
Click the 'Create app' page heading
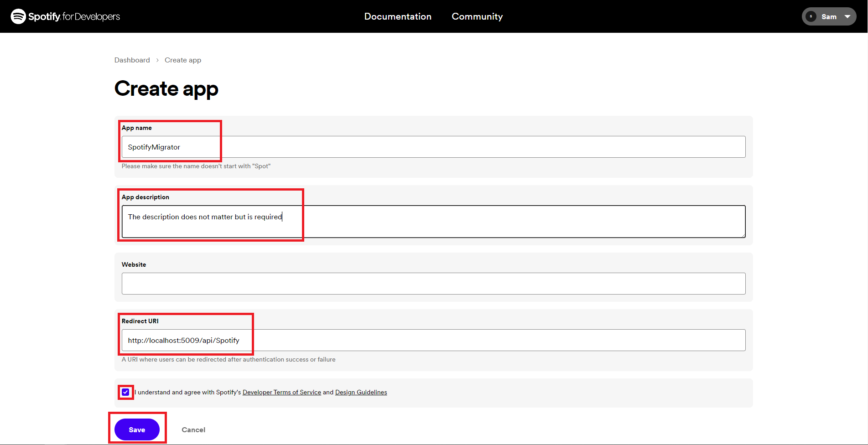[166, 88]
